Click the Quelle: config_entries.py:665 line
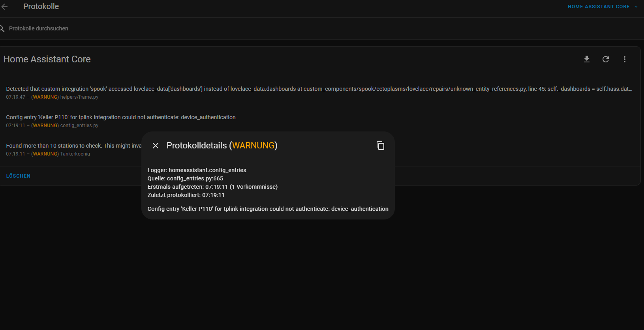Viewport: 644px width, 330px height. tap(185, 178)
